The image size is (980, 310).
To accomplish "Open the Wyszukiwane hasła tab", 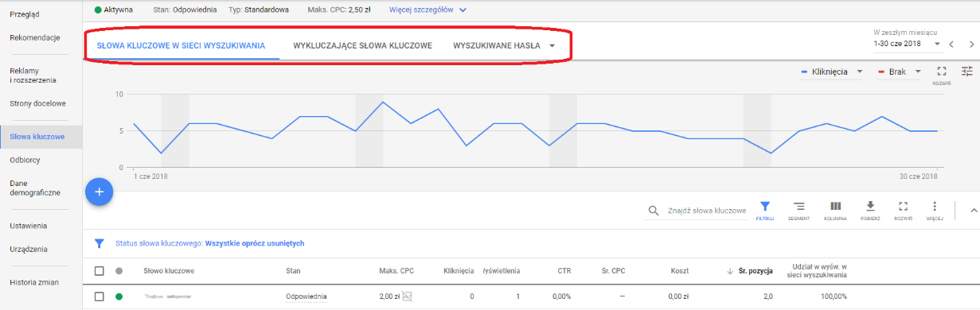I will pos(504,45).
